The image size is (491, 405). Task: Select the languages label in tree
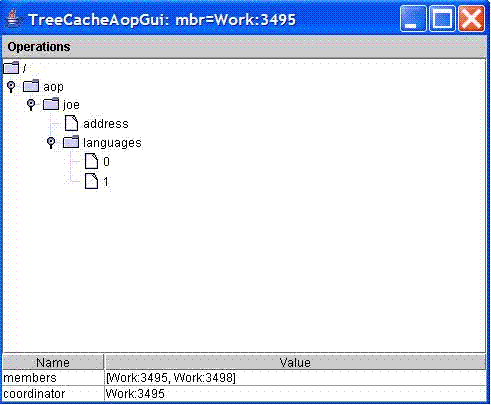tap(112, 143)
